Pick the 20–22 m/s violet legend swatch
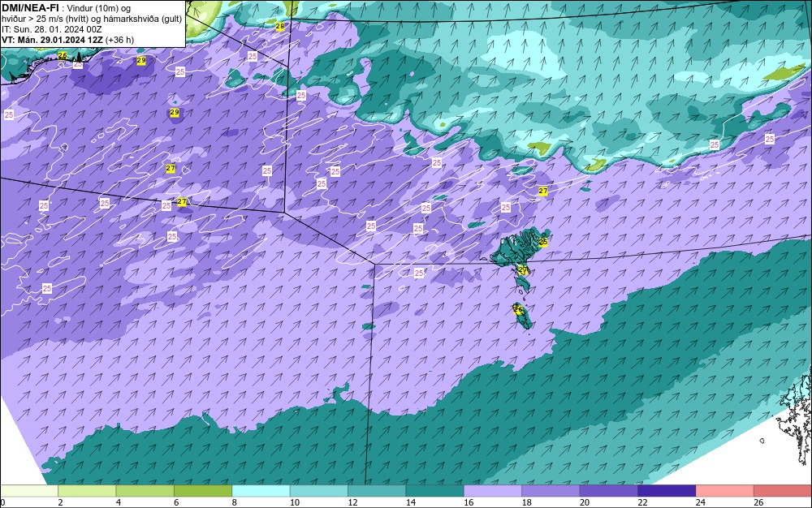Viewport: 812px width, 508px height. (x=609, y=491)
